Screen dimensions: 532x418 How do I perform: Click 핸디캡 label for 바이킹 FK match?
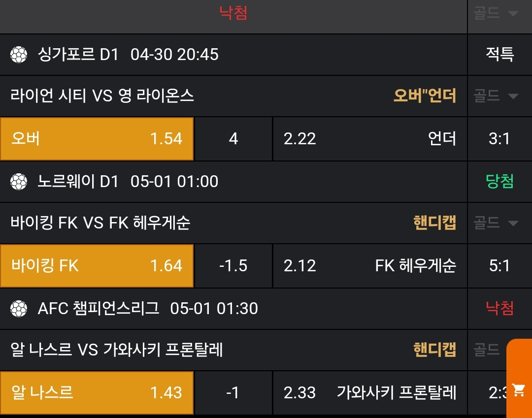point(434,223)
